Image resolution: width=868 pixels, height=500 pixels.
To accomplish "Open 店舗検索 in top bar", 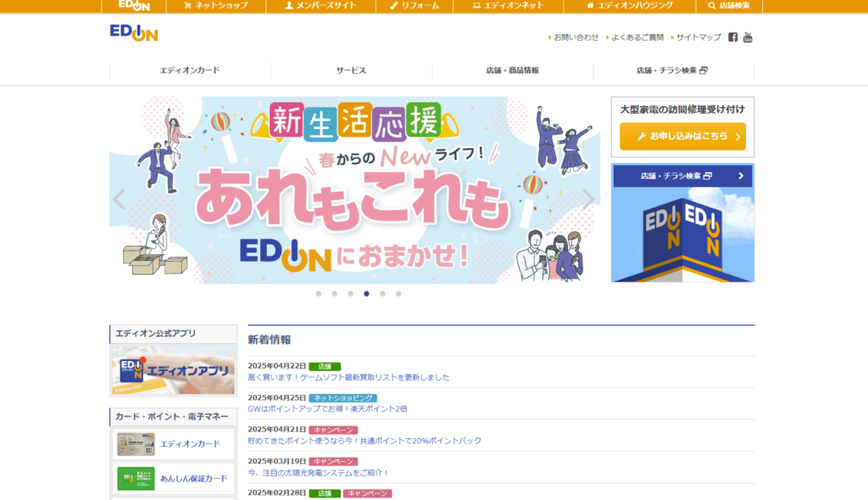I will (x=729, y=6).
